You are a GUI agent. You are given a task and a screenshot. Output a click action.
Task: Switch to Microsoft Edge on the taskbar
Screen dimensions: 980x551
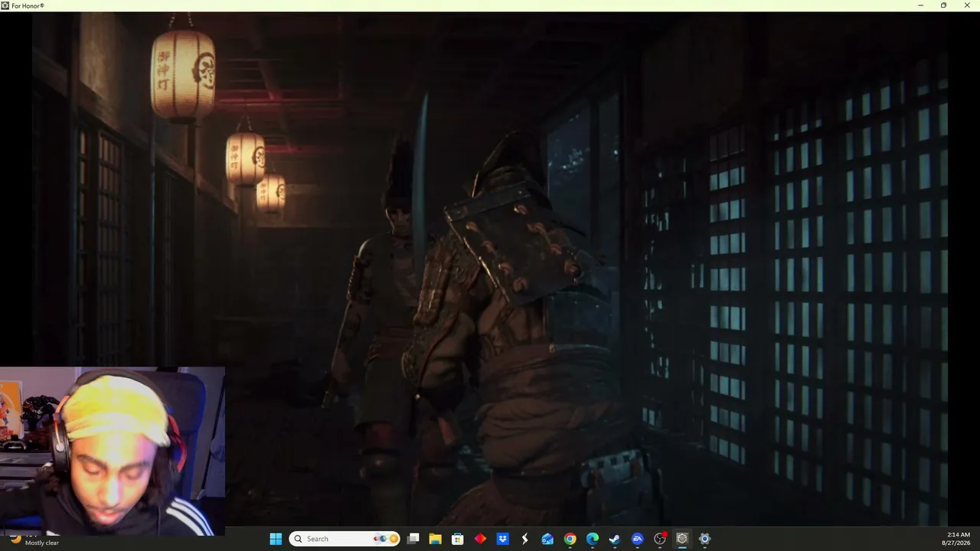pyautogui.click(x=592, y=539)
